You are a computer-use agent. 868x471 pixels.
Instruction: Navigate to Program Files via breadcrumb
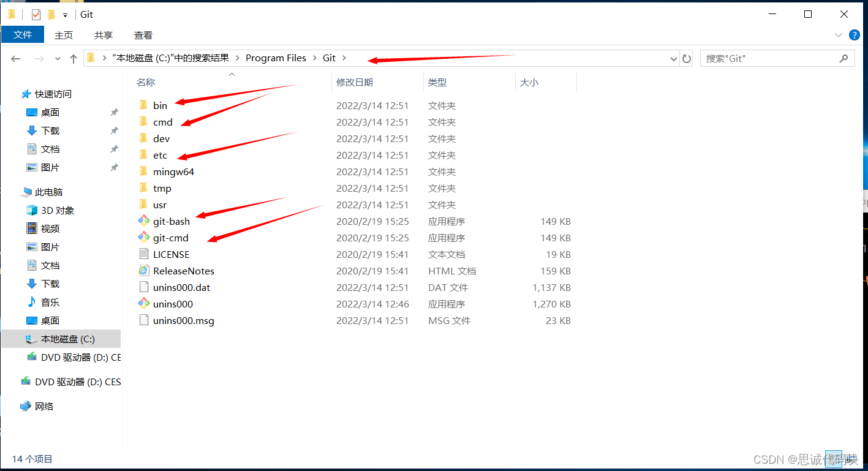276,58
